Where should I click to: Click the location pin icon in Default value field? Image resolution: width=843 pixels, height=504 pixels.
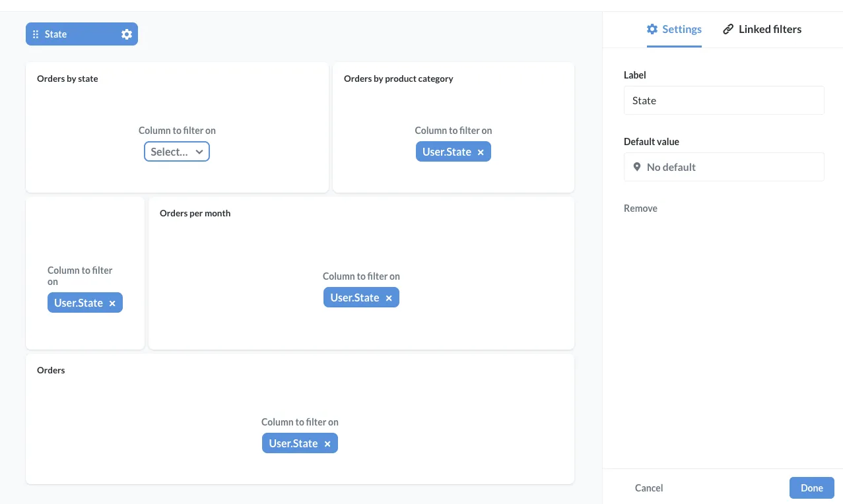coord(637,167)
